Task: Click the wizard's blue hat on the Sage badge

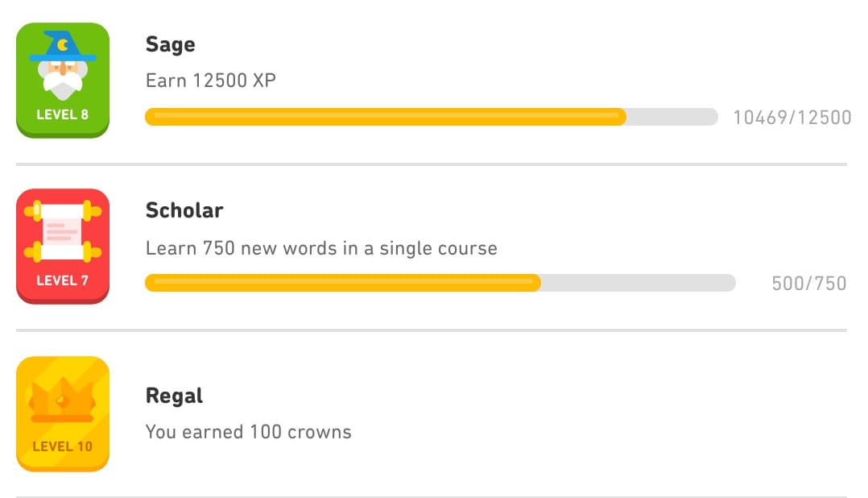Action: (x=63, y=46)
